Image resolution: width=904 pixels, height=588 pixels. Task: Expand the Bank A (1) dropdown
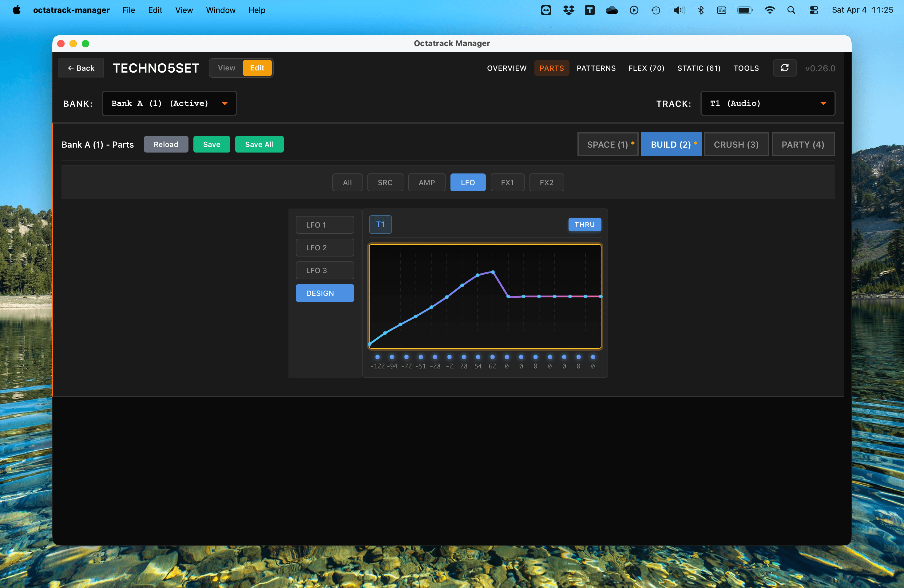pos(169,103)
